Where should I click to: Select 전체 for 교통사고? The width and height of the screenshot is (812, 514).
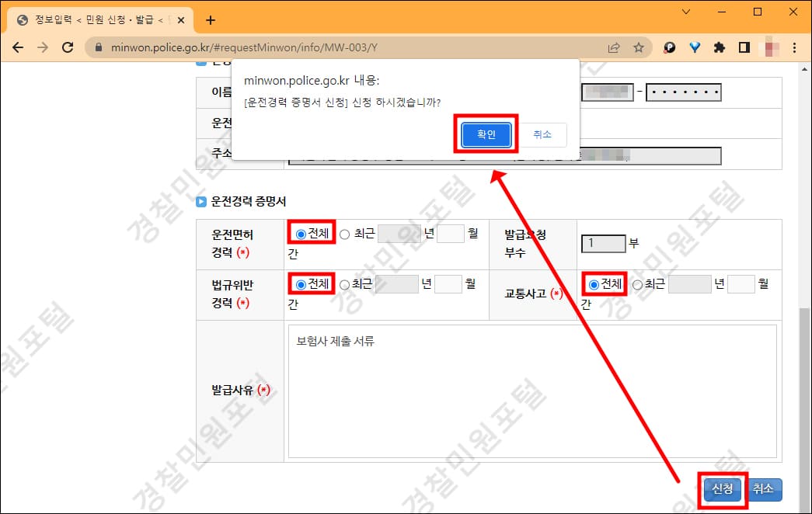pos(594,285)
